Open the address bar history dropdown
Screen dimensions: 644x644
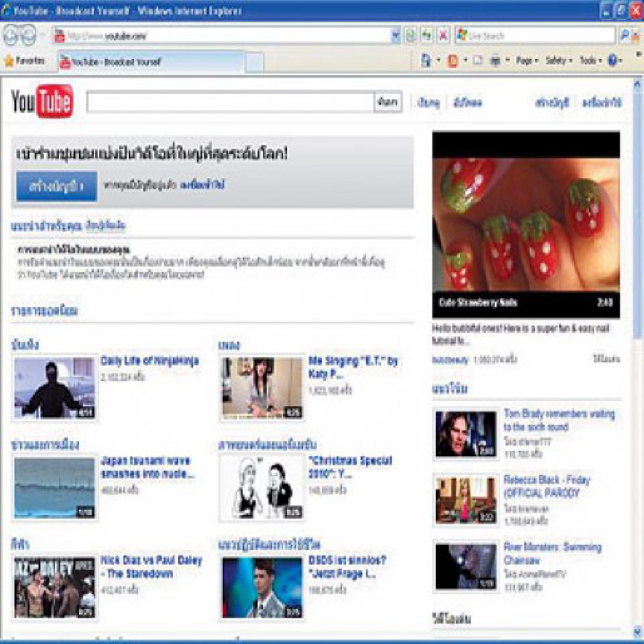point(396,36)
